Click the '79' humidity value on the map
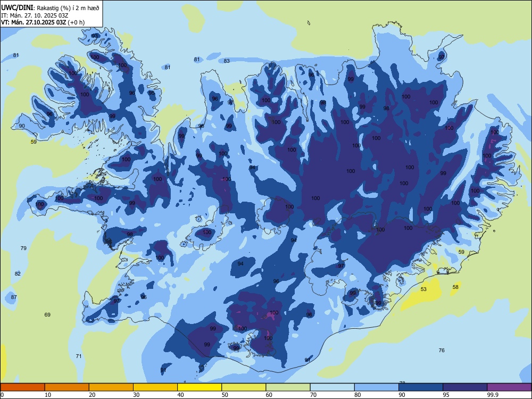 click(x=23, y=248)
